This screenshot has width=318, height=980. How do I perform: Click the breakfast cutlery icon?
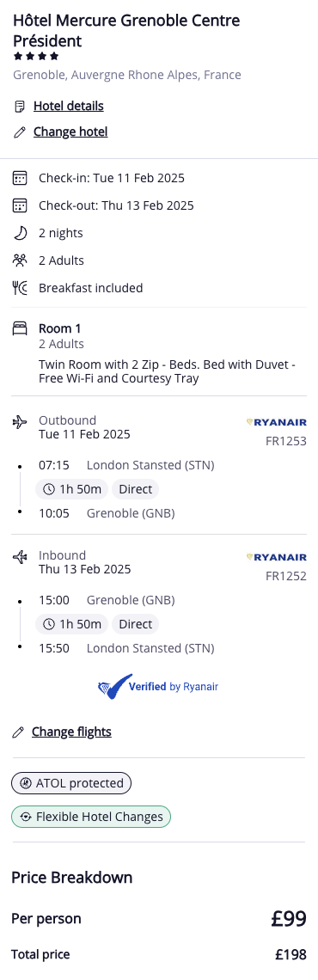tap(20, 288)
